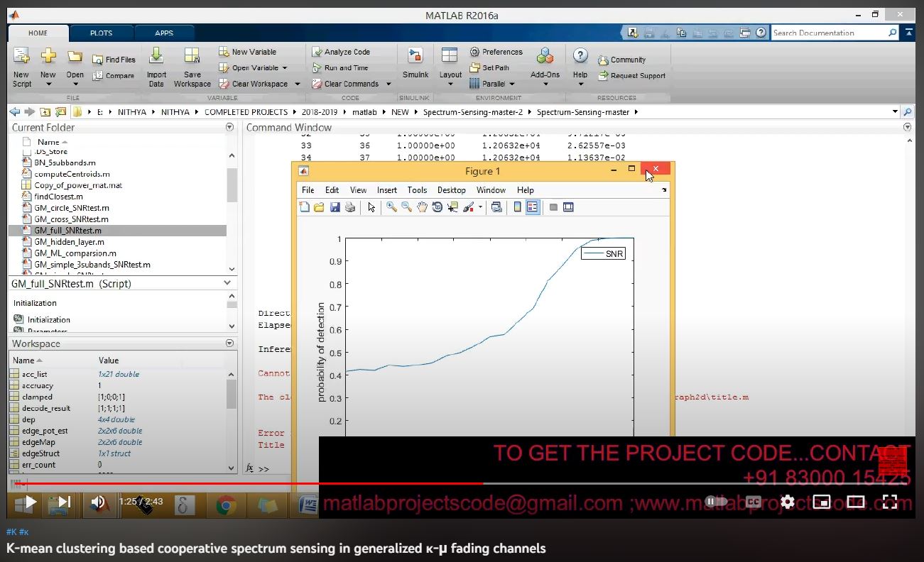This screenshot has height=562, width=924.
Task: Select the Data Cursor tool in figure toolbar
Action: pyautogui.click(x=452, y=207)
